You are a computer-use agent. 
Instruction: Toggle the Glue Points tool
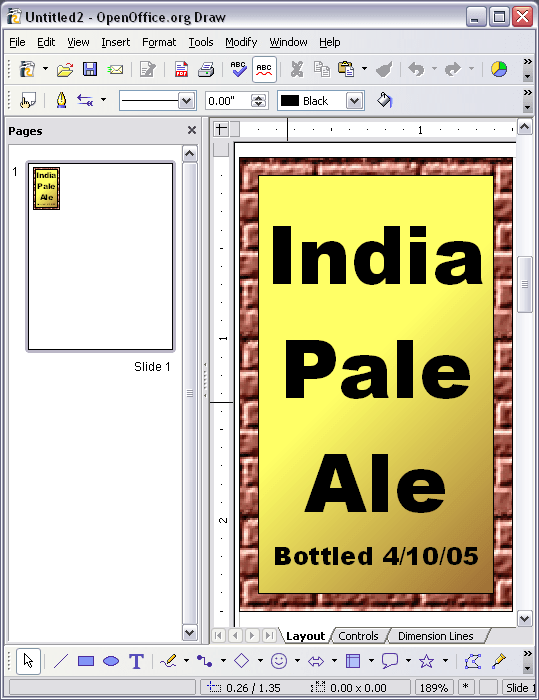pyautogui.click(x=499, y=661)
